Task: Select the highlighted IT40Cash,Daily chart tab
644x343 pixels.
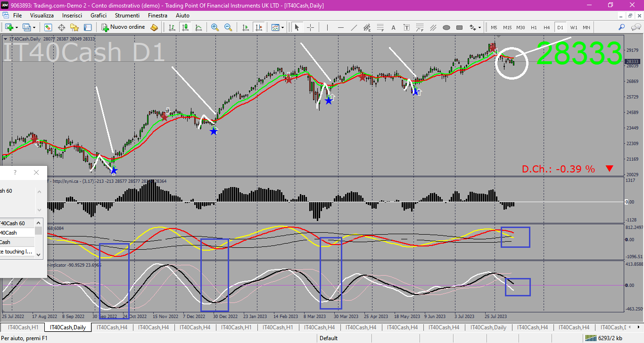Action: point(68,327)
